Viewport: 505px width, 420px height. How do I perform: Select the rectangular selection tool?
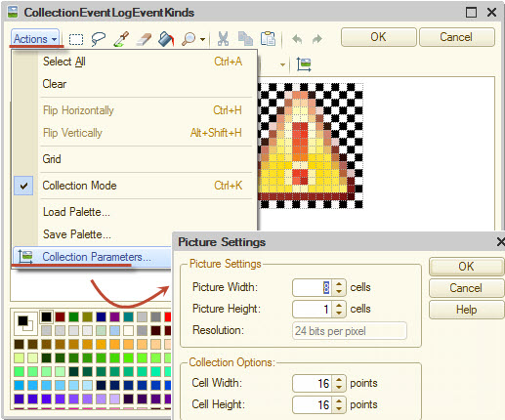[76, 39]
